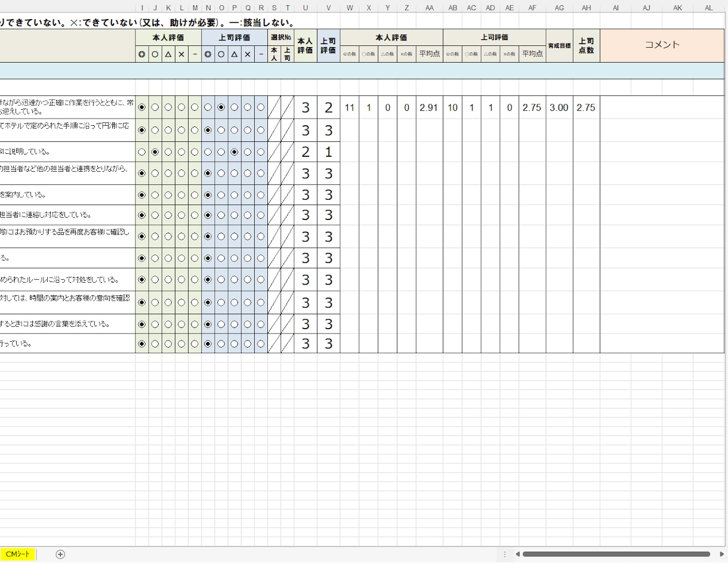This screenshot has height=563, width=728.
Task: Select the cell showing 2.91
Action: tap(428, 108)
